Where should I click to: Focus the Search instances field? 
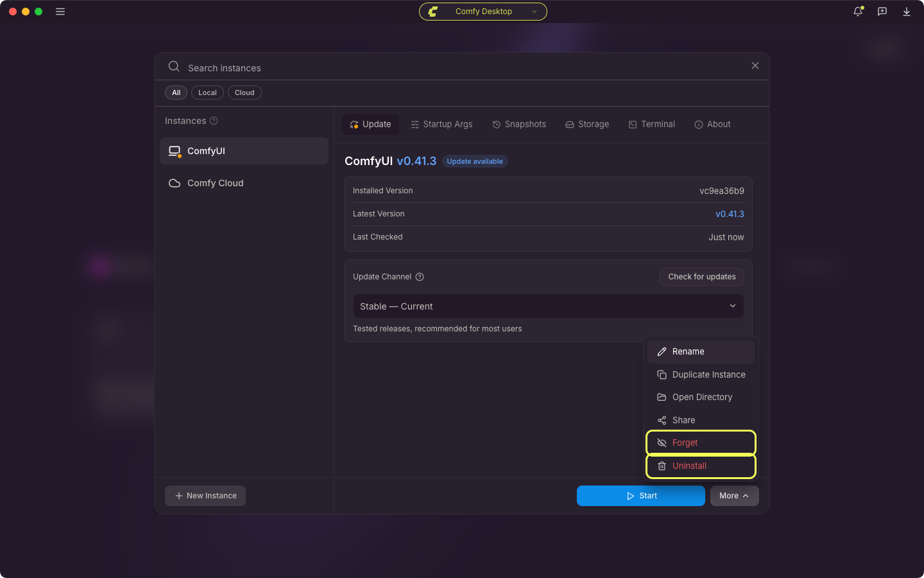(462, 68)
